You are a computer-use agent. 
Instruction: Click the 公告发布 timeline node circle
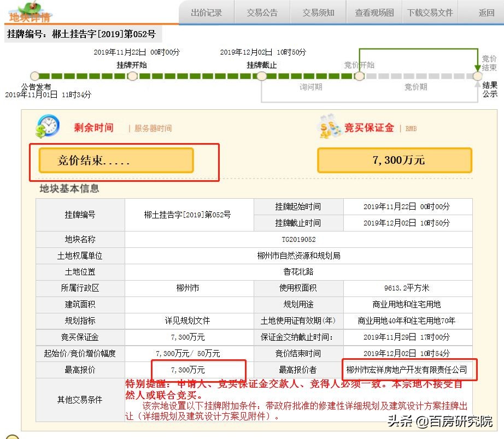[x=35, y=76]
